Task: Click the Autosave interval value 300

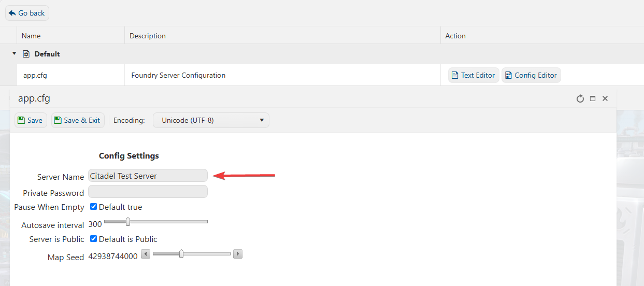Action: click(95, 224)
